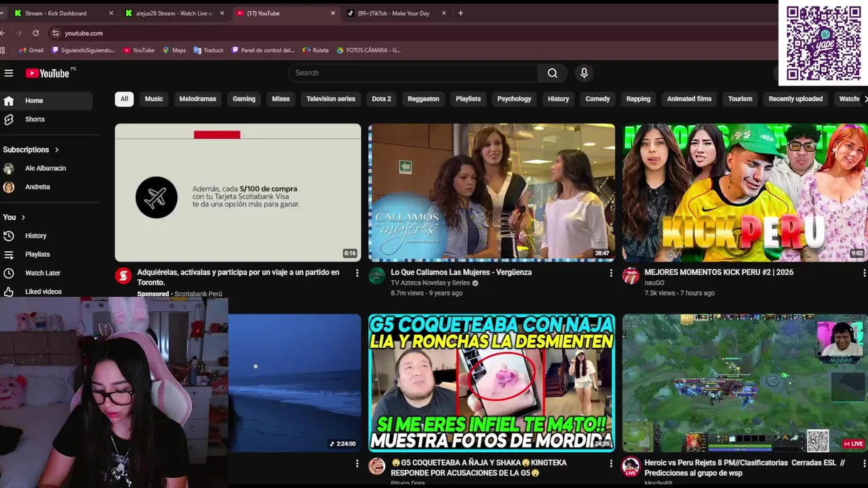Screen dimensions: 868x488
Task: Open the Maps bookmark
Action: pos(174,50)
